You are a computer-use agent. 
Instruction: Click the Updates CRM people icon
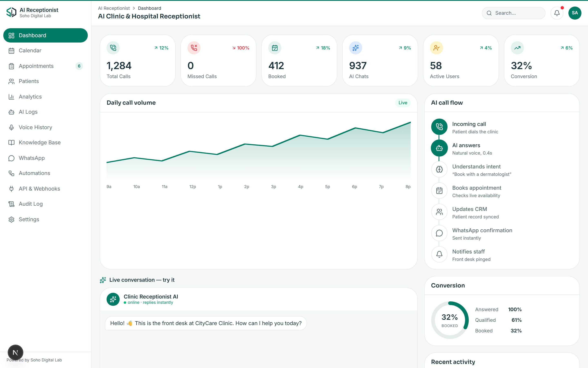[439, 212]
